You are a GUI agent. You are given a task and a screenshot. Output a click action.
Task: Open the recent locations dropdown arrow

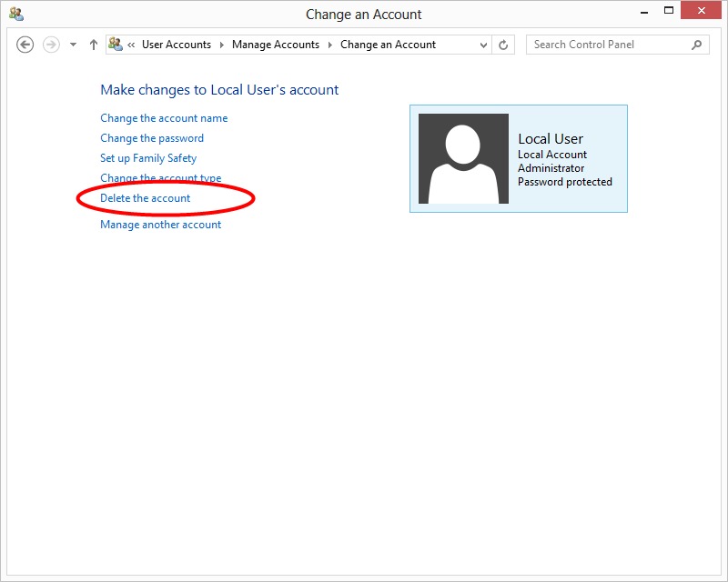pyautogui.click(x=73, y=45)
